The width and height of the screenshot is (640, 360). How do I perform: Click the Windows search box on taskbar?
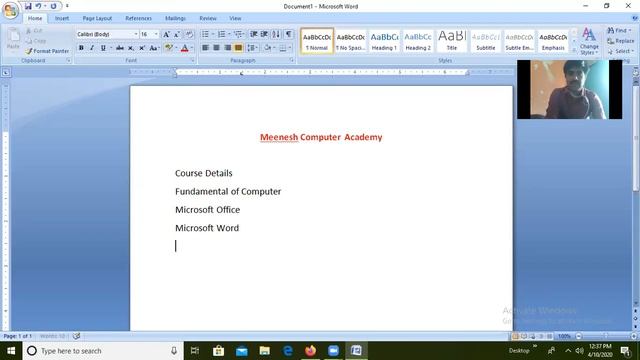tap(102, 351)
